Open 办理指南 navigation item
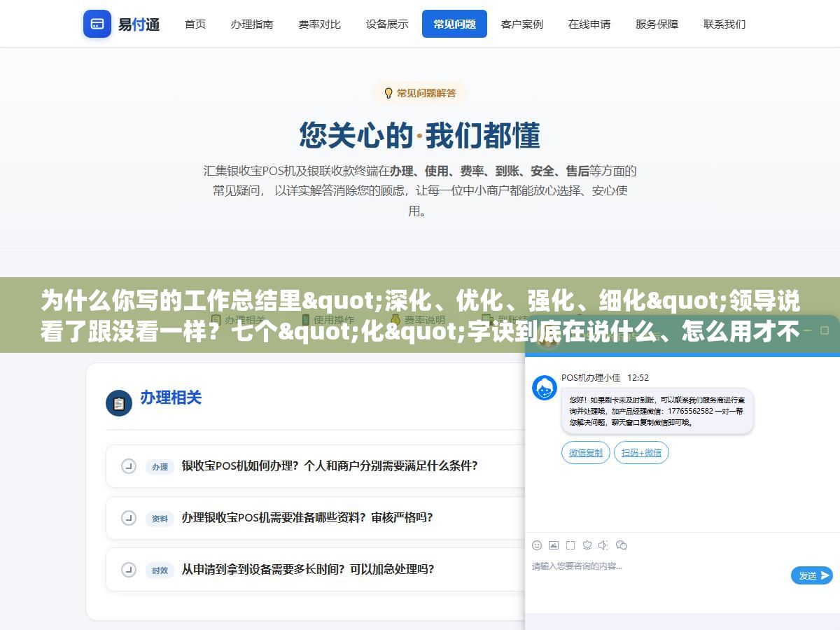 [252, 24]
